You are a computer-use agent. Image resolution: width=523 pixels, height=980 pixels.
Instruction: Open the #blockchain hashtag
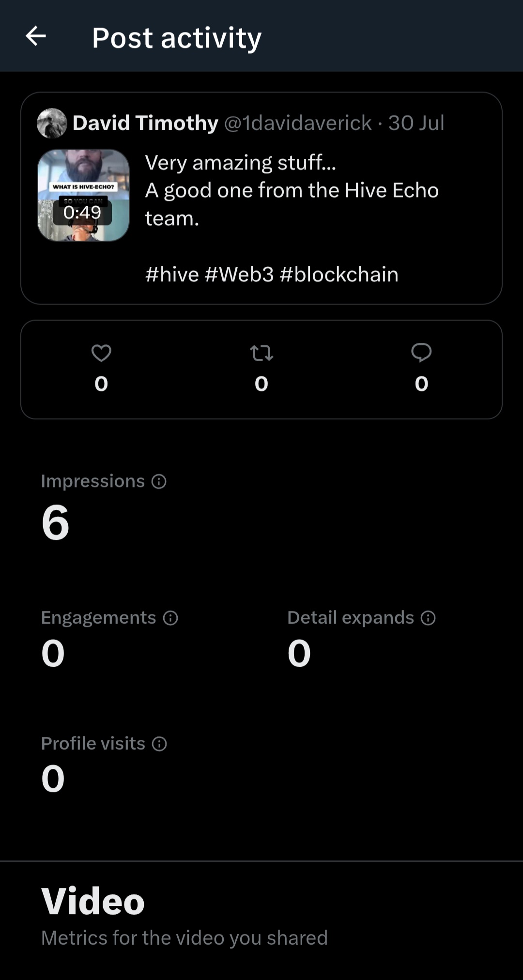339,275
